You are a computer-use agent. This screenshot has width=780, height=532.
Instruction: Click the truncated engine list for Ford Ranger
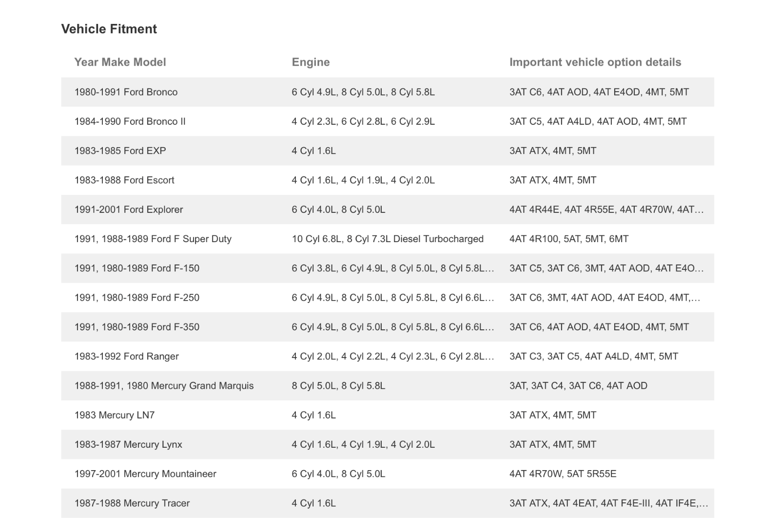(392, 357)
